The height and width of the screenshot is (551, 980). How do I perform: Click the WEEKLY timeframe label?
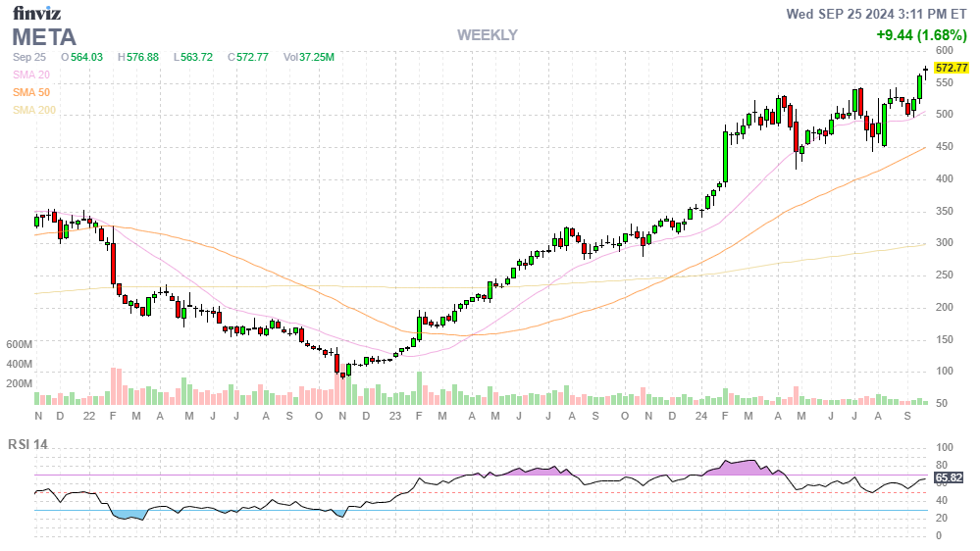tap(487, 35)
